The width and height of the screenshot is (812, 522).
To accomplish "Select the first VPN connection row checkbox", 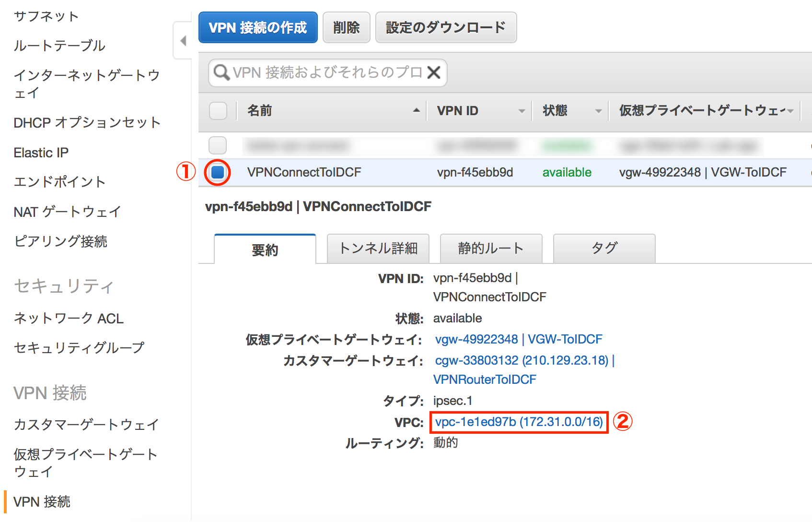I will (x=218, y=145).
